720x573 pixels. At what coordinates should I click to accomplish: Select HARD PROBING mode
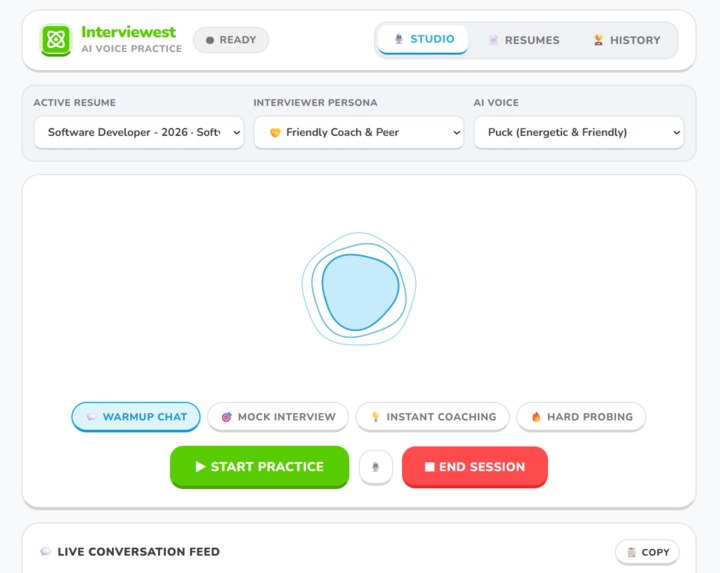point(581,417)
